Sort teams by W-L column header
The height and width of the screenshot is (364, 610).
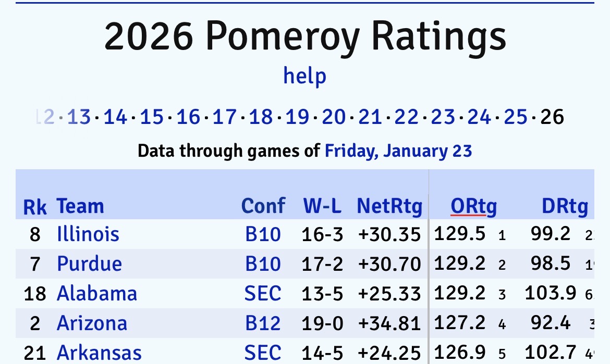point(322,206)
